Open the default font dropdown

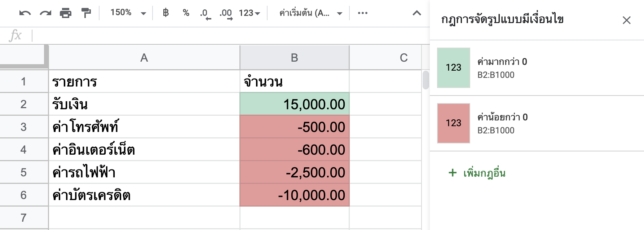pyautogui.click(x=311, y=13)
